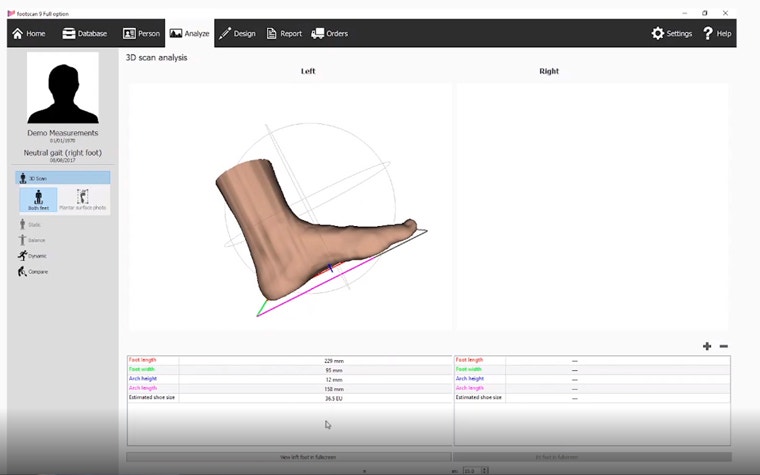Click right table's Estimated shoe size label
The image size is (760, 475).
click(478, 397)
